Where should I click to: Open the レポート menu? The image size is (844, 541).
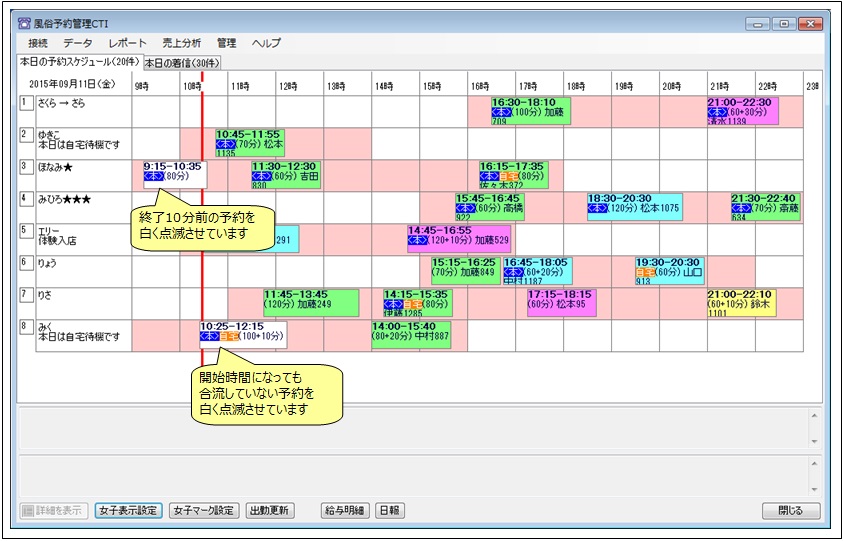127,43
